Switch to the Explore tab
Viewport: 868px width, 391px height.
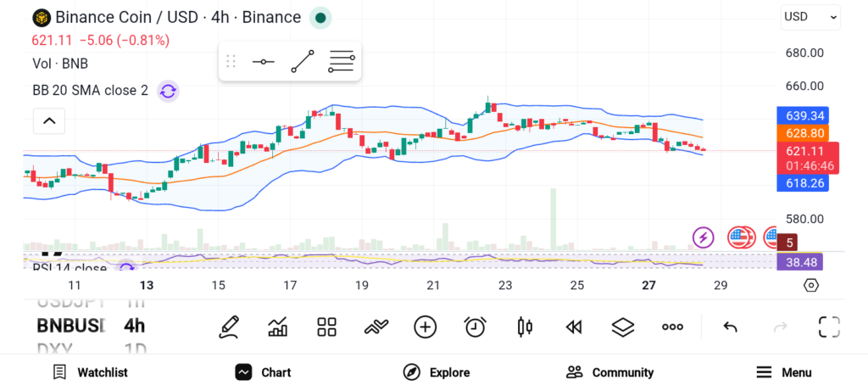click(x=436, y=372)
